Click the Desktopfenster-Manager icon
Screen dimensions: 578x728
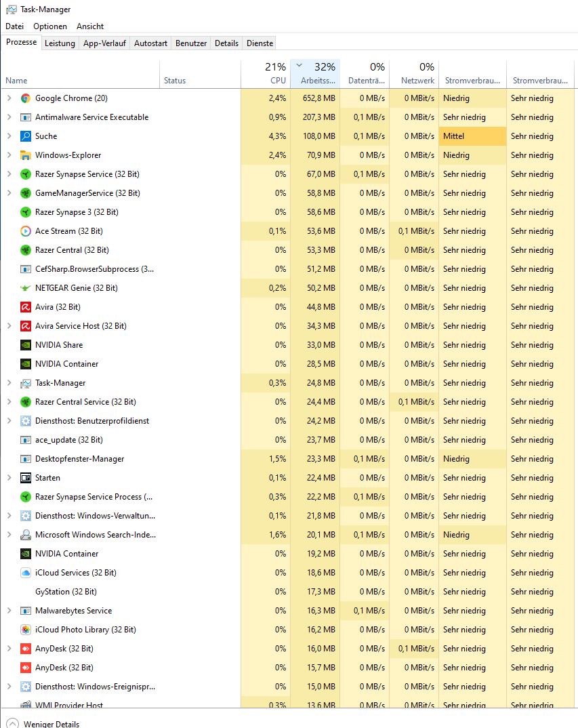26,459
